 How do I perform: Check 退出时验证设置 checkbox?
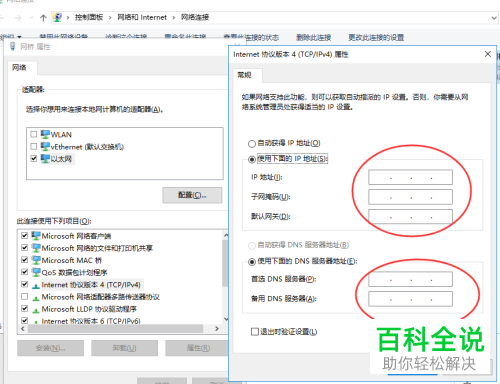pyautogui.click(x=255, y=332)
